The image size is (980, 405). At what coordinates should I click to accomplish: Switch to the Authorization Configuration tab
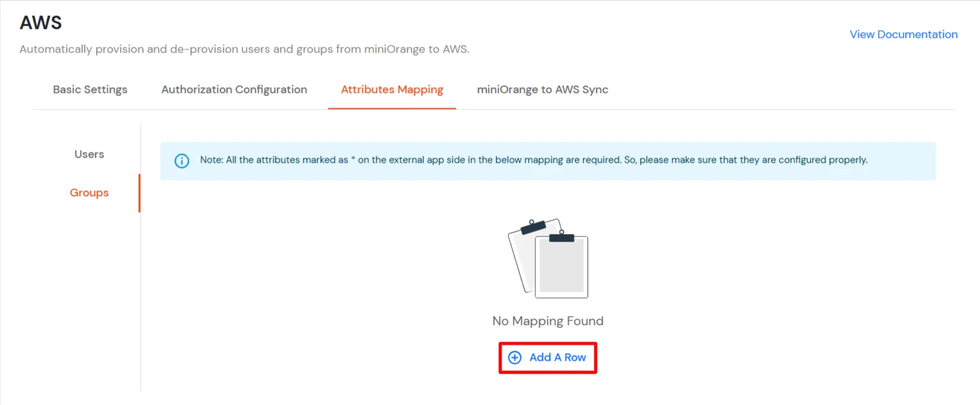234,89
